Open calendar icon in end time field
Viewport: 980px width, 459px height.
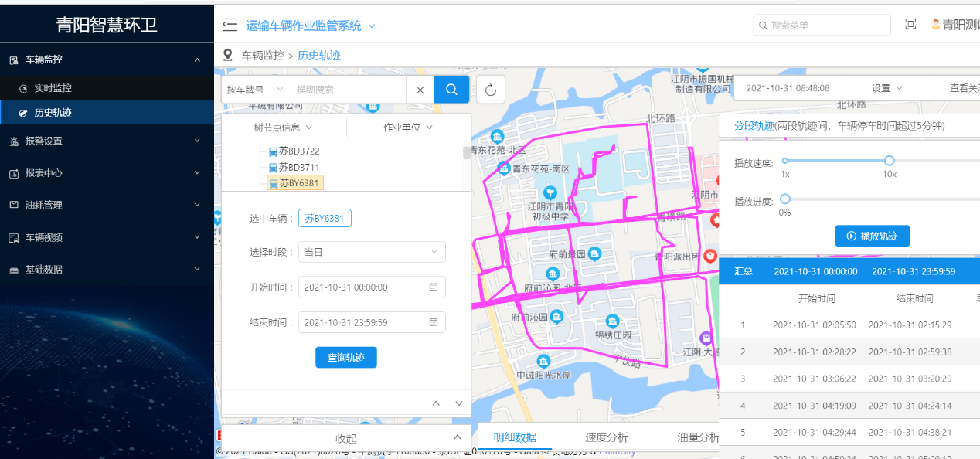[434, 322]
